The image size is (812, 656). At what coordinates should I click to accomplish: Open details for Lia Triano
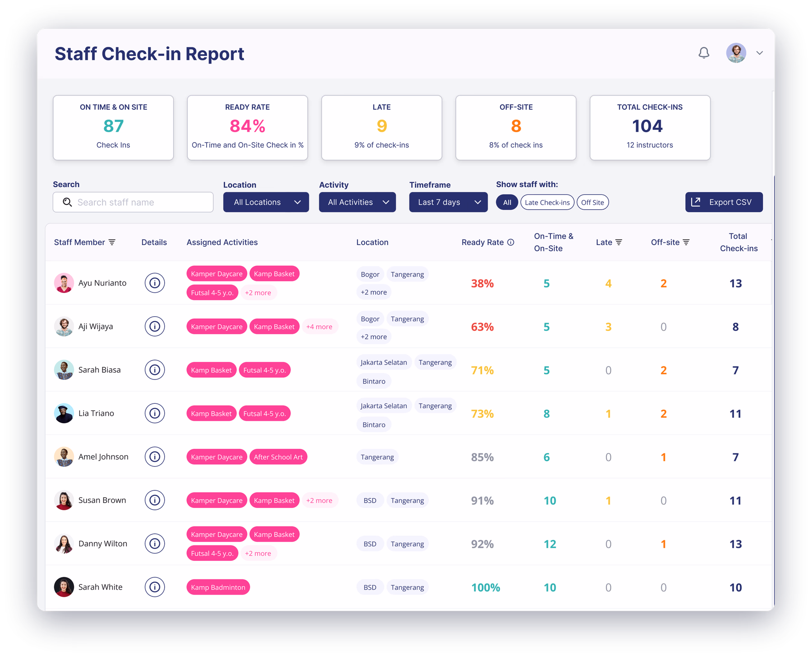click(155, 413)
